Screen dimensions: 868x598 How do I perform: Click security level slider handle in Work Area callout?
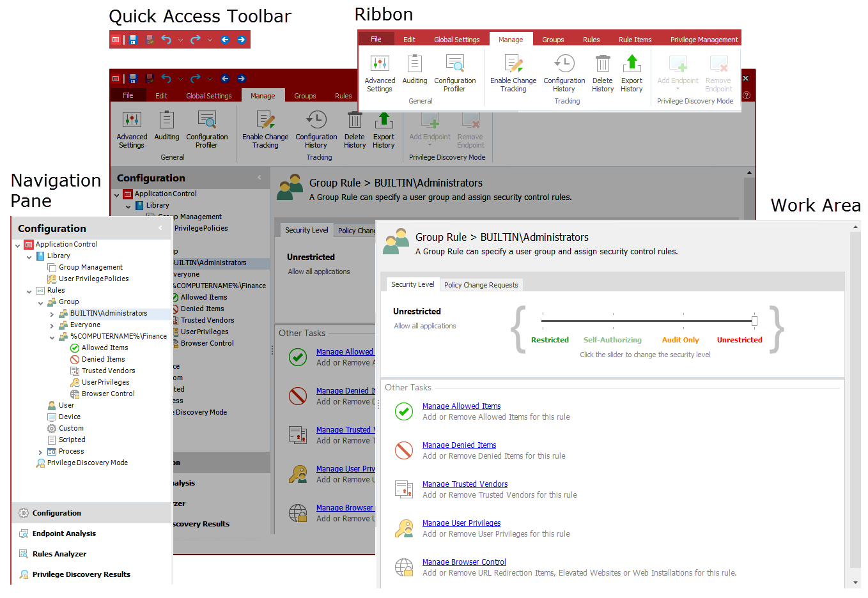(754, 321)
